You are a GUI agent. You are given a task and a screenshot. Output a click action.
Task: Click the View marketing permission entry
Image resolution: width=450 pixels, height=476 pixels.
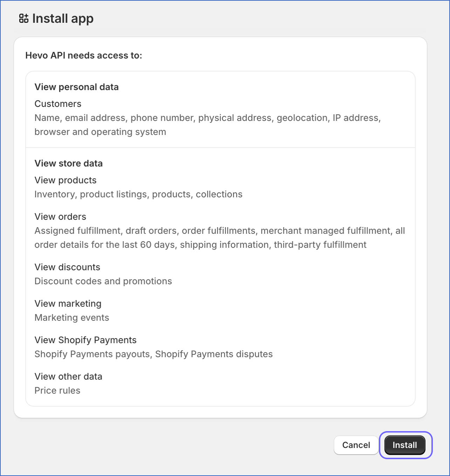point(68,304)
